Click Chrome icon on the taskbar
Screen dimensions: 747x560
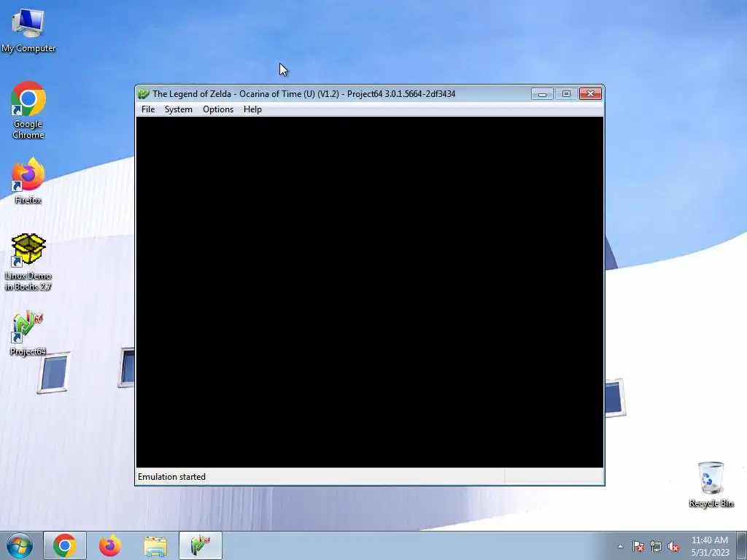65,545
